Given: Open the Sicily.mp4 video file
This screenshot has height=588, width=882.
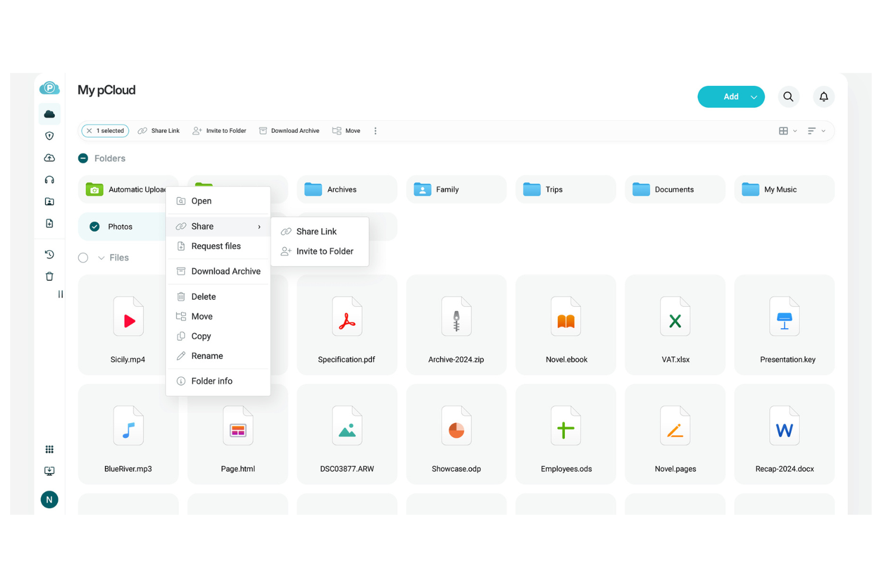Looking at the screenshot, I should [x=128, y=325].
